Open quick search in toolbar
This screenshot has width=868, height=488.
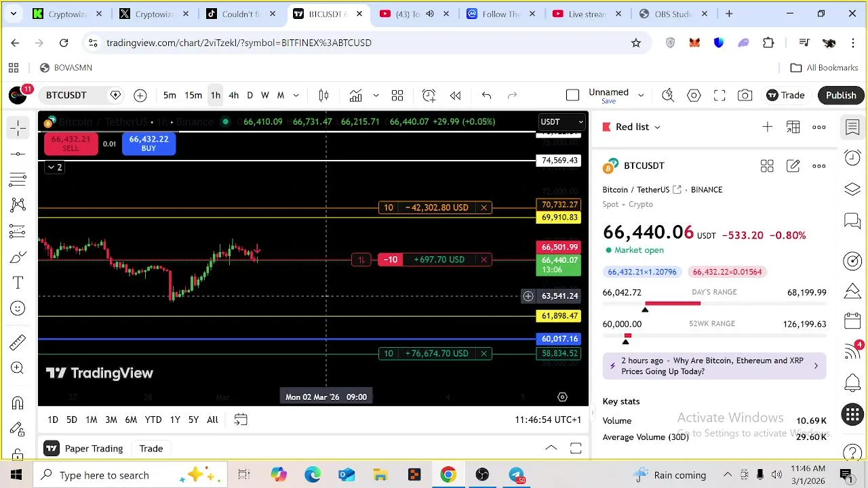tap(668, 96)
